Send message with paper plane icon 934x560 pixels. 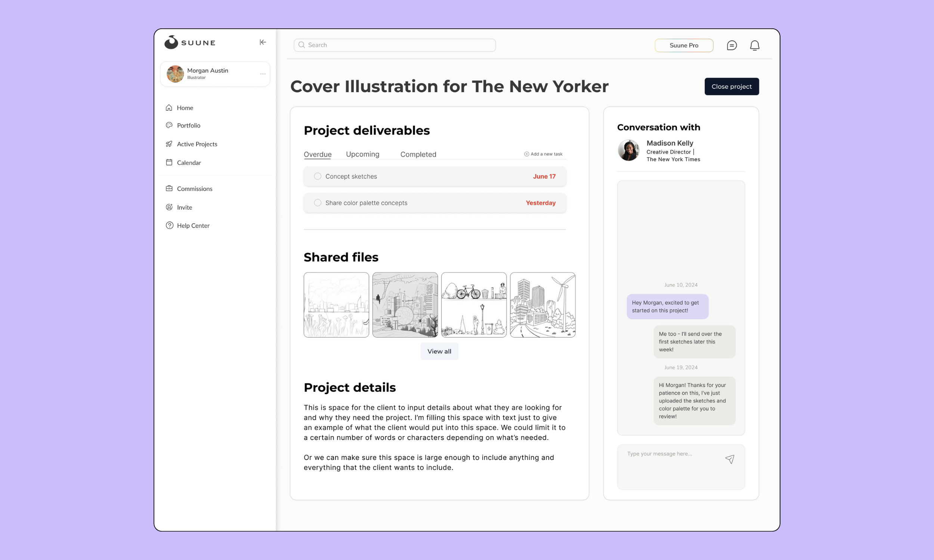pos(729,459)
